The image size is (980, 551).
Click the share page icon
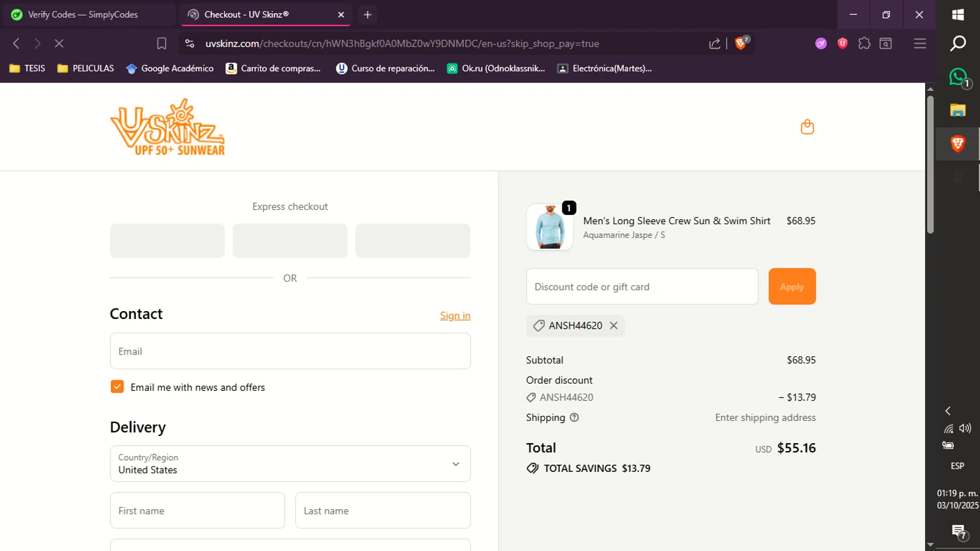point(715,44)
